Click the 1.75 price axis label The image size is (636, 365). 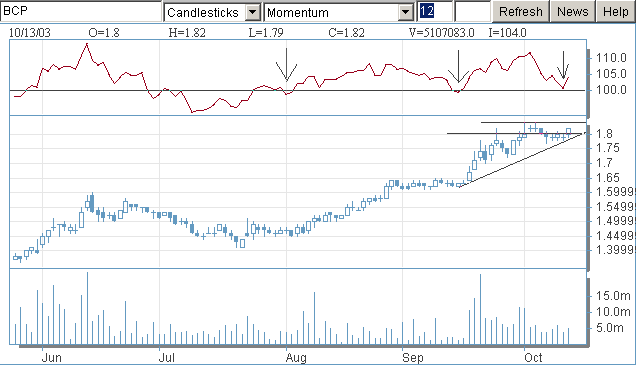click(x=608, y=148)
